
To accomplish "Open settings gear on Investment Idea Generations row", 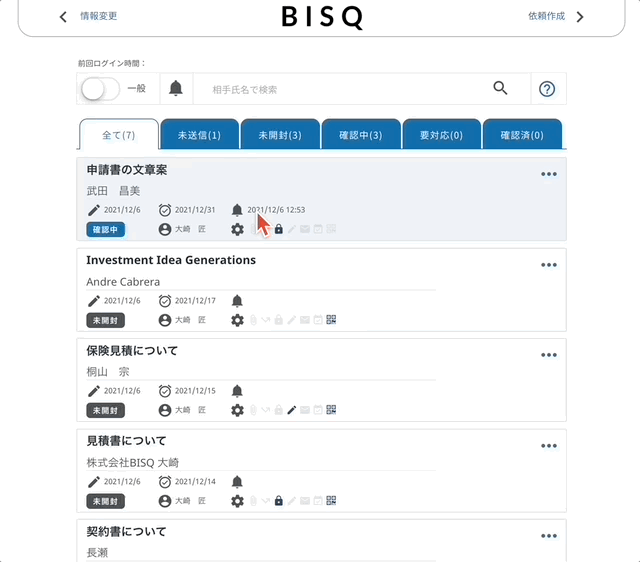I will [237, 320].
